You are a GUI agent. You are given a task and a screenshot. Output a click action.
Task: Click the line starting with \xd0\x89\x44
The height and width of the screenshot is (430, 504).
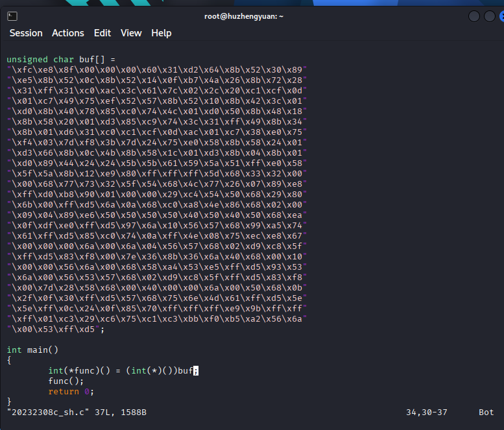[157, 163]
